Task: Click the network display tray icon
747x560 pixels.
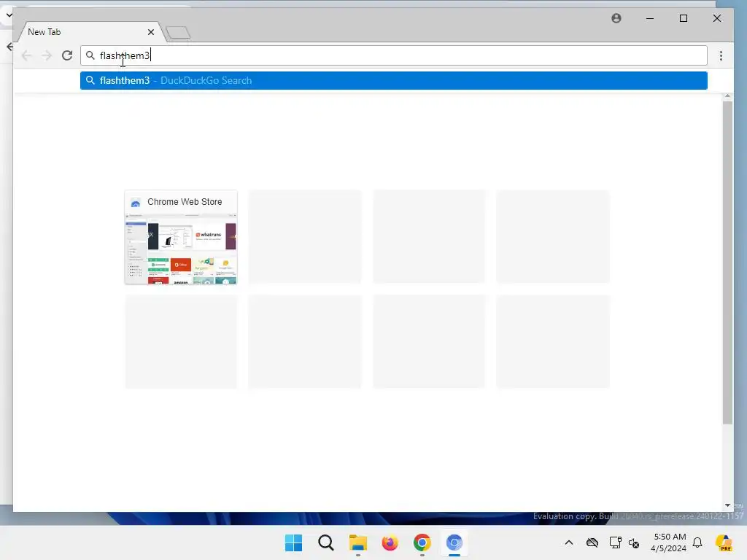Action: point(615,542)
